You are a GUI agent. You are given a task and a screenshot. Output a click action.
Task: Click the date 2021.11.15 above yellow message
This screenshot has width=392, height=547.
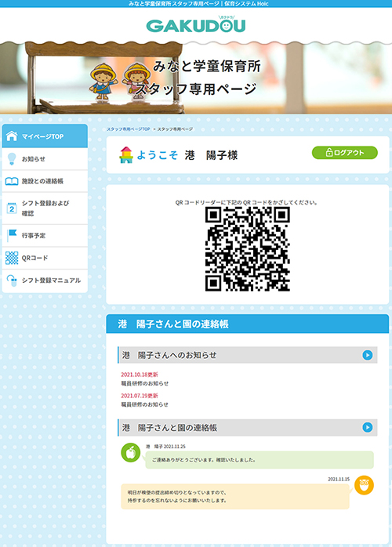coord(339,480)
